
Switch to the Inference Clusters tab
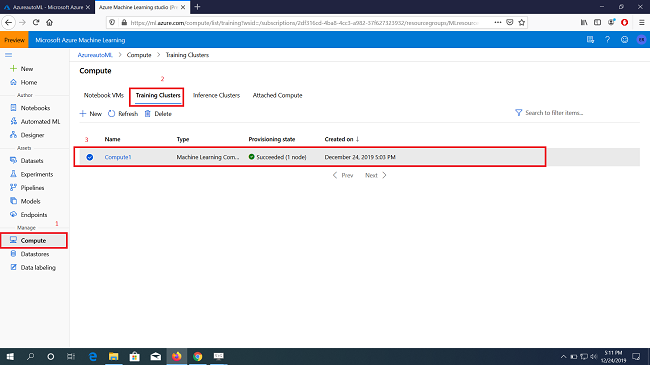tap(216, 95)
